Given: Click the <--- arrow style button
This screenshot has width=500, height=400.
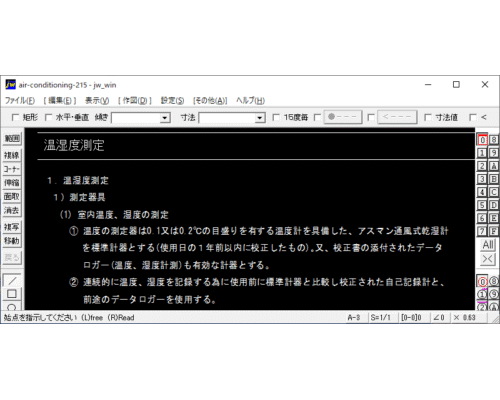Looking at the screenshot, I should click(x=397, y=117).
